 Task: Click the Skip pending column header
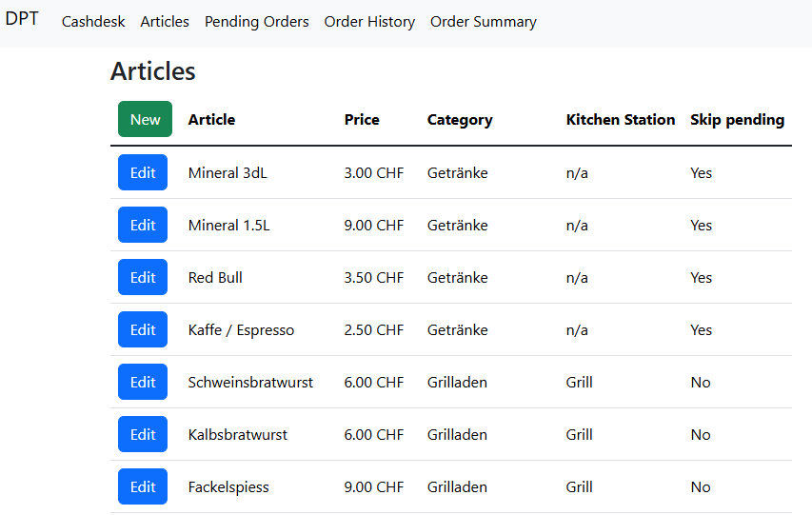pos(737,120)
